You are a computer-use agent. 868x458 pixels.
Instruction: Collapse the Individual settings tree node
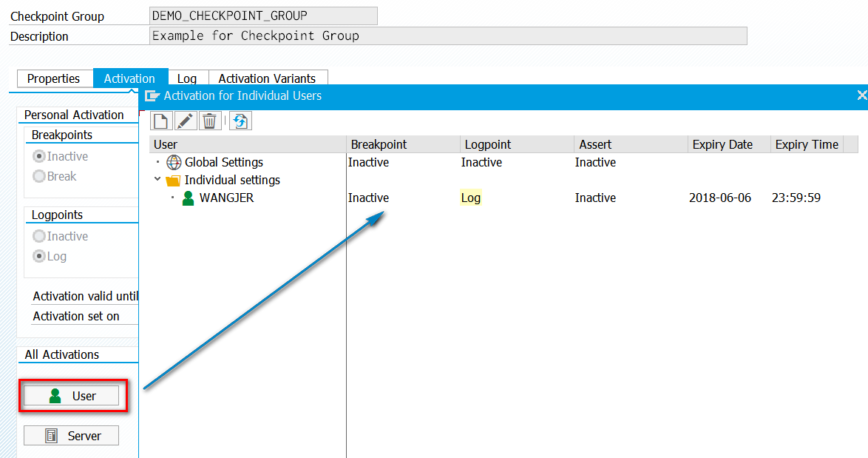coord(157,180)
